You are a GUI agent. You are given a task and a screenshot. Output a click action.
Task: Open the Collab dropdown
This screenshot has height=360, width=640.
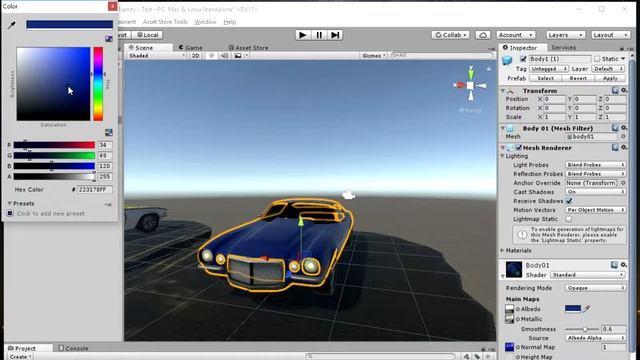pyautogui.click(x=451, y=35)
